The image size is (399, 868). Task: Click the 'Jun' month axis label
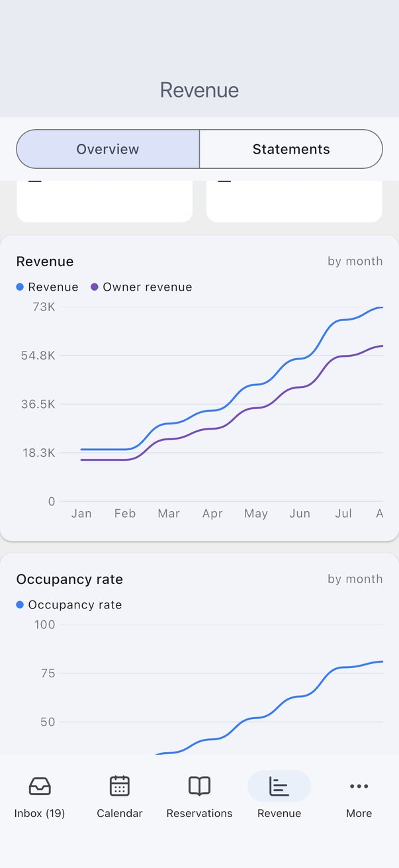tap(300, 513)
